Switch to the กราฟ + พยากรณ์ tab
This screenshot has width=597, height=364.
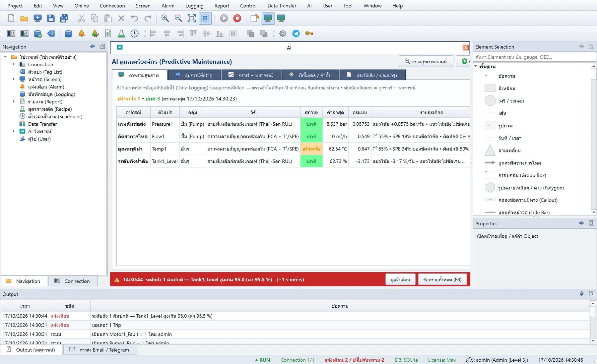point(251,75)
